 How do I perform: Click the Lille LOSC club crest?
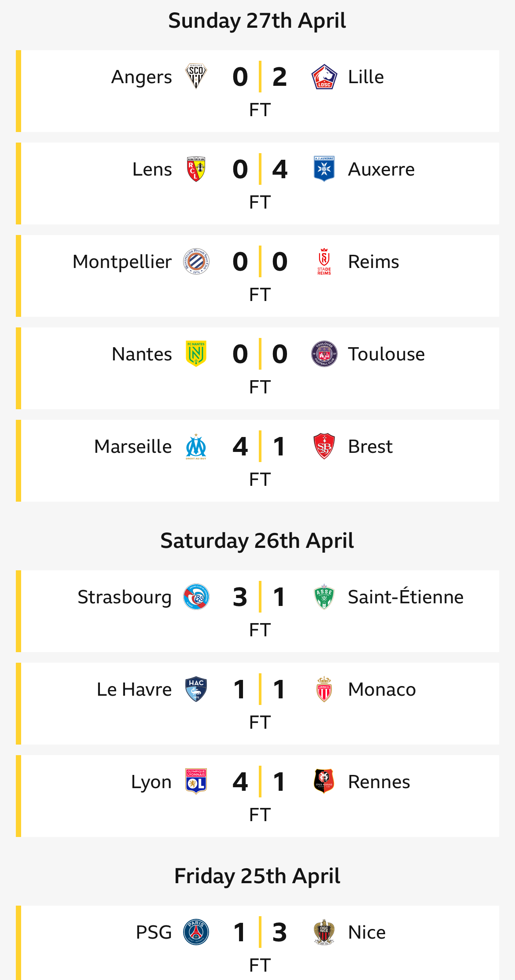click(324, 77)
